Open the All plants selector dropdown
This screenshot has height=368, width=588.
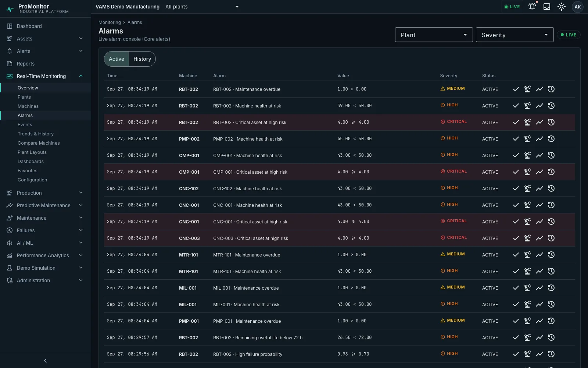coord(202,7)
